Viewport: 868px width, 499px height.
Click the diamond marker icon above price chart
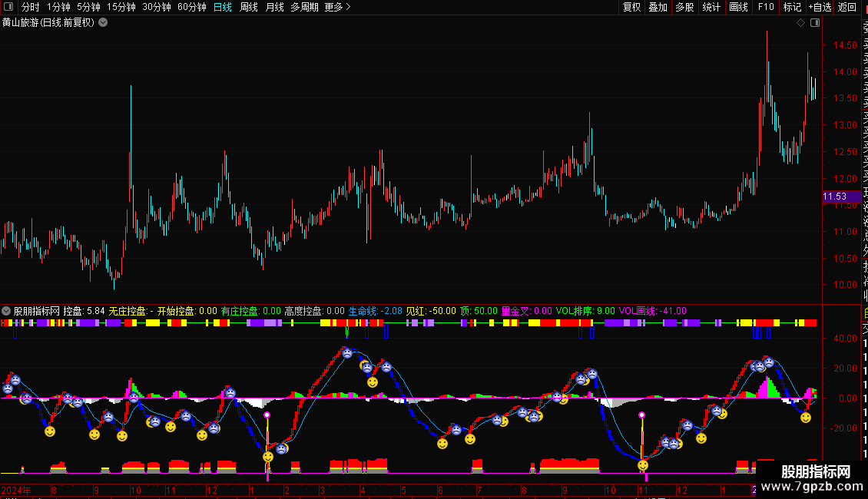tap(800, 23)
